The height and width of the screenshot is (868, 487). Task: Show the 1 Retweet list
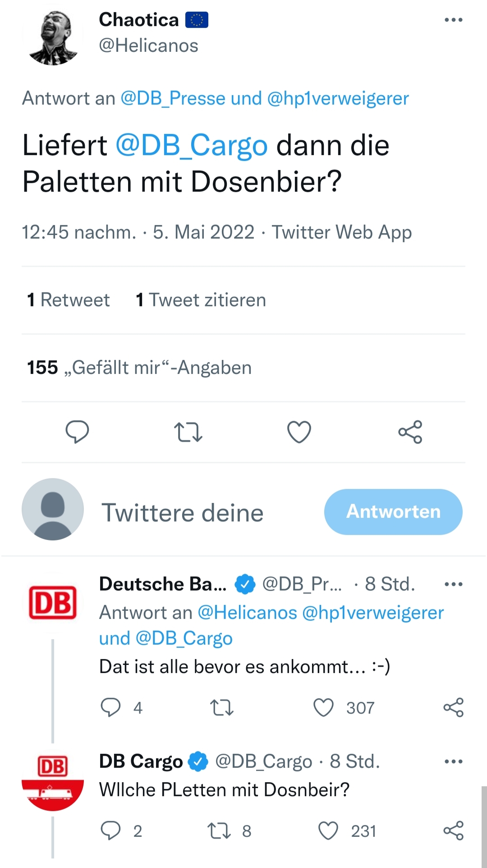(69, 300)
